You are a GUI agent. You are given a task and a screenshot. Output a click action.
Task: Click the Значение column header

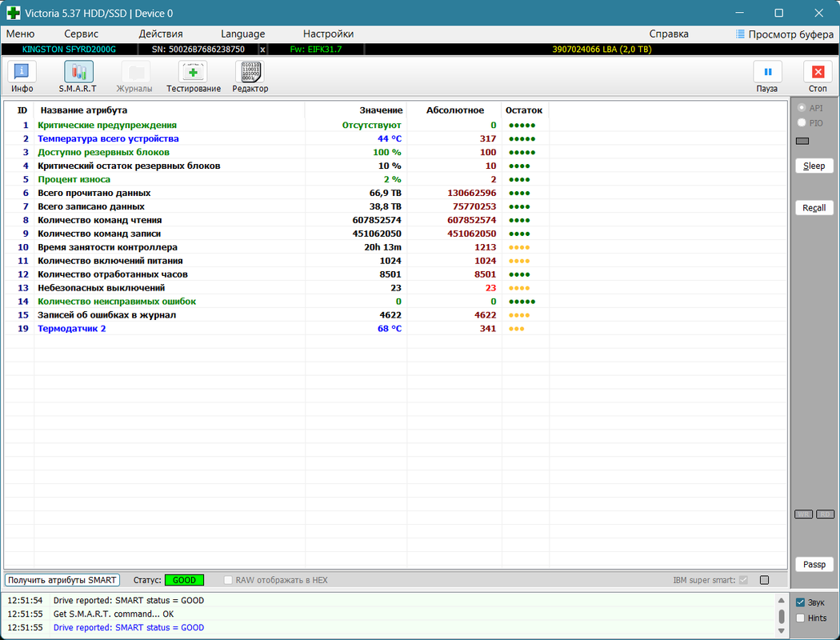click(x=356, y=110)
